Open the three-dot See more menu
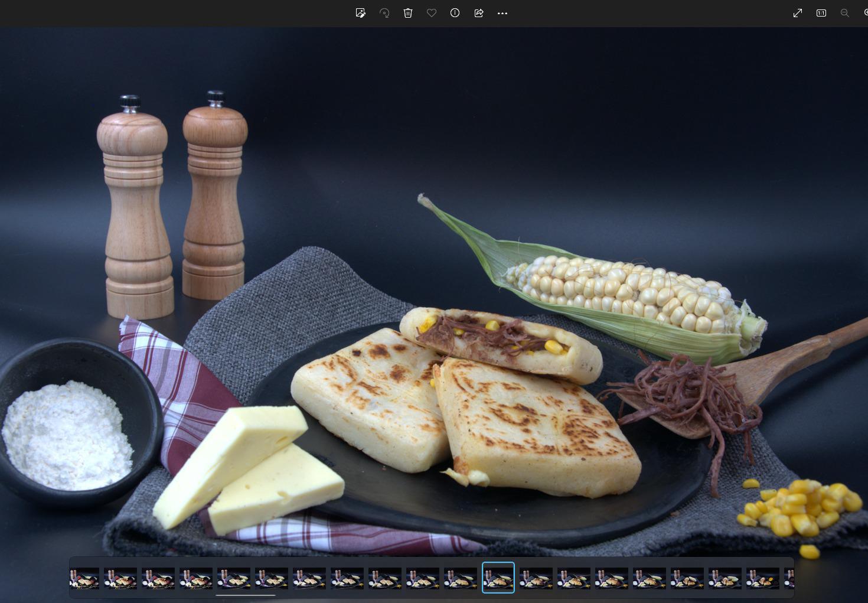 (x=502, y=13)
